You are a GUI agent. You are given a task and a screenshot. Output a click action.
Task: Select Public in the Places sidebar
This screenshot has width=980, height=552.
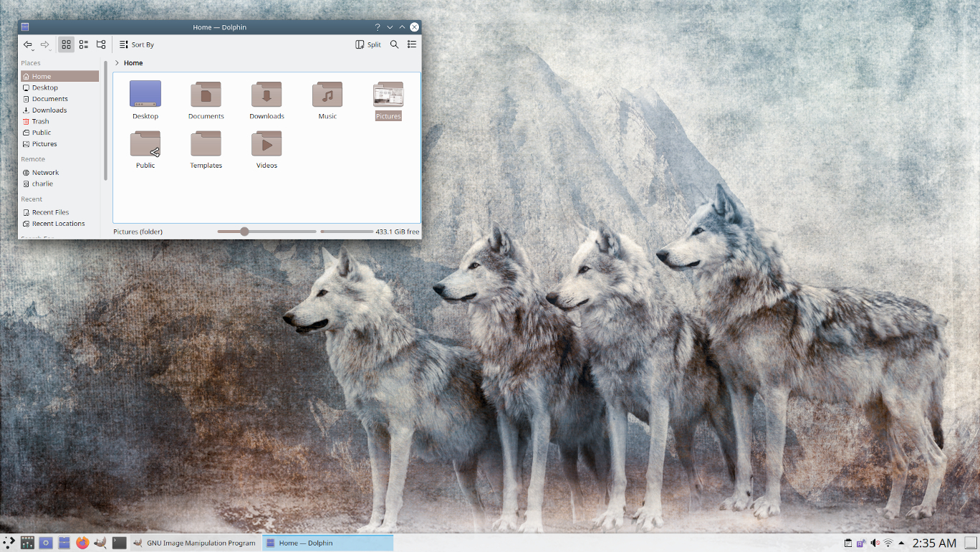pos(60,133)
